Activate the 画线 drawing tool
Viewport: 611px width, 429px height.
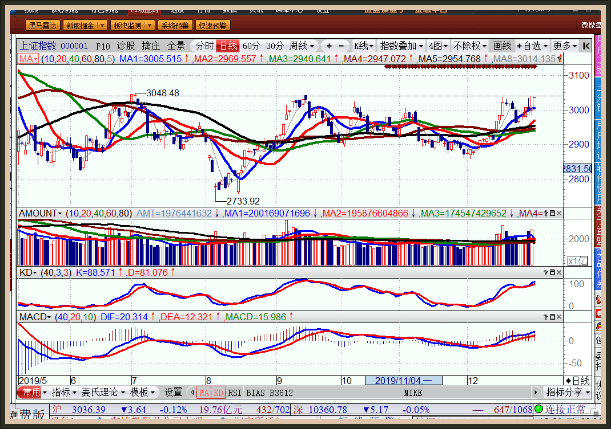(x=502, y=46)
